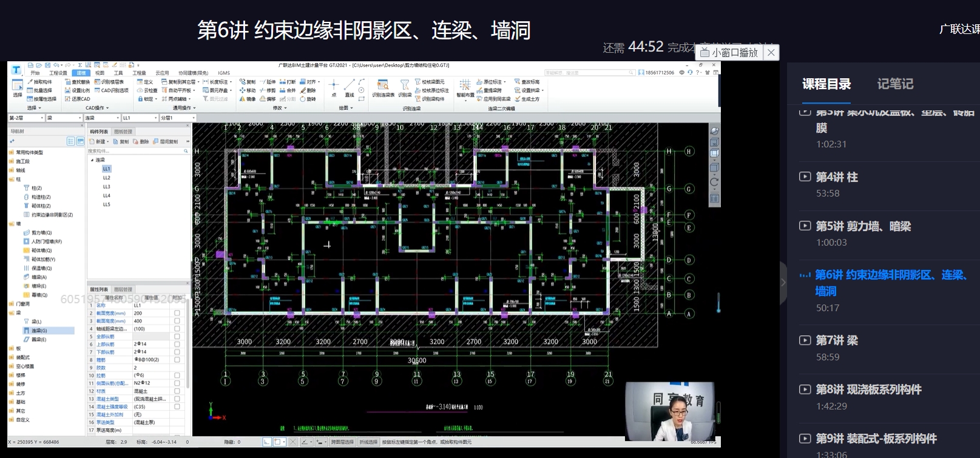Select the 延伸 extend tool
The height and width of the screenshot is (458, 980).
click(268, 82)
